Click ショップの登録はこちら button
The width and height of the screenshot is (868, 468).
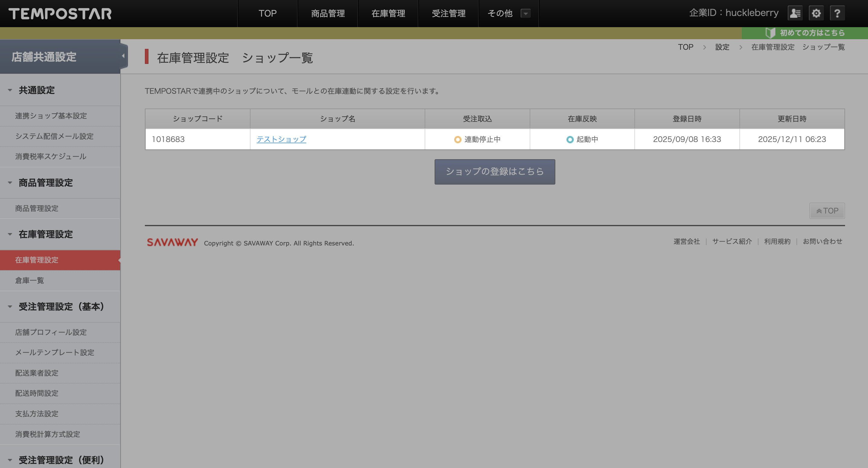coord(495,172)
